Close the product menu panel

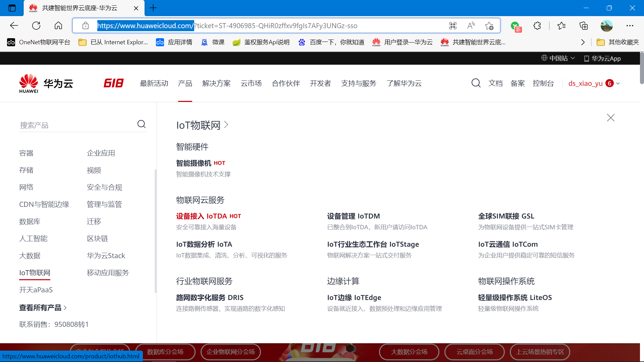pyautogui.click(x=610, y=118)
